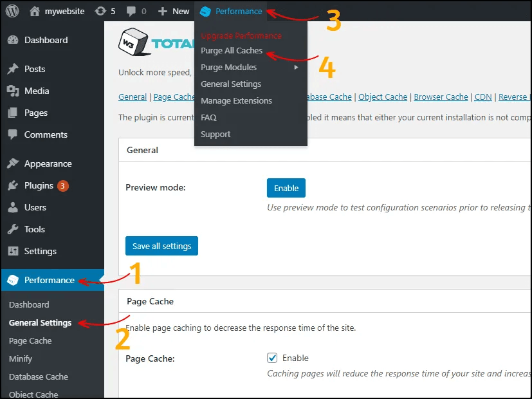Click the W3 cube icon in admin bar

point(205,12)
